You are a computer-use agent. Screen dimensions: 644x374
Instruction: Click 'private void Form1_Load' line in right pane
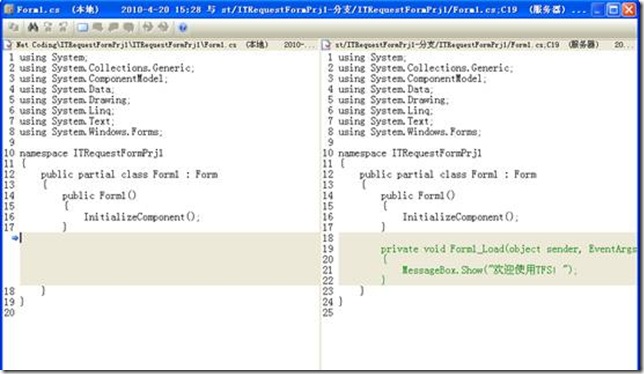(x=508, y=249)
